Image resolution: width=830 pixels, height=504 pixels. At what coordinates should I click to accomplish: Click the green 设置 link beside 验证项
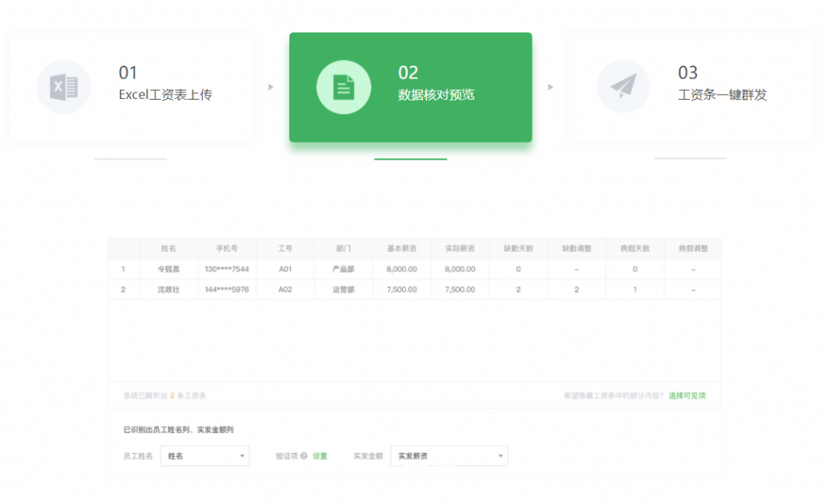pos(320,456)
